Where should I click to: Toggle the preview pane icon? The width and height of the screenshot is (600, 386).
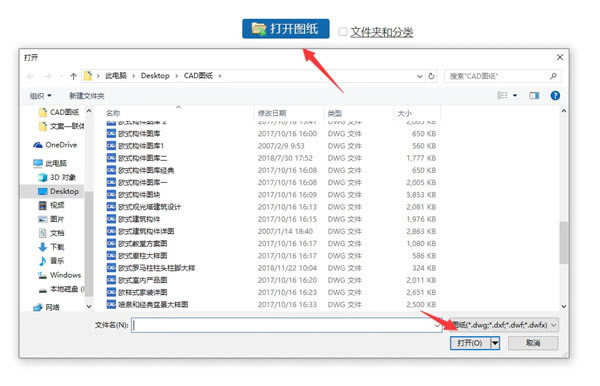tap(534, 96)
